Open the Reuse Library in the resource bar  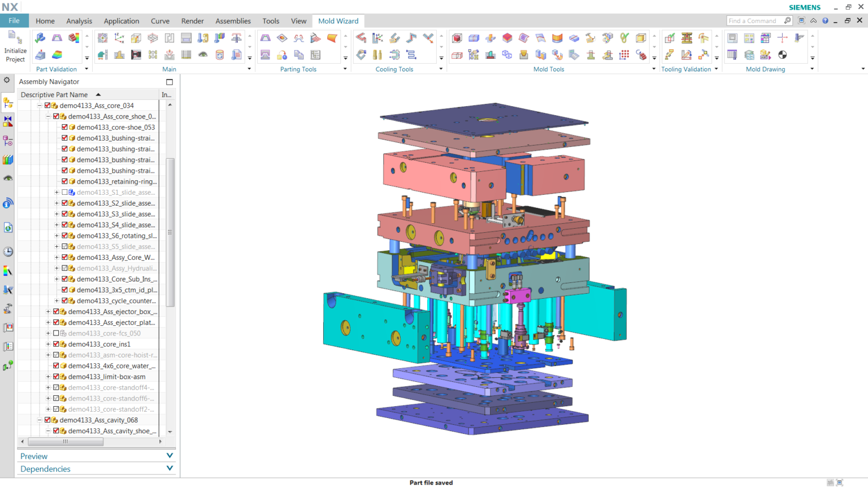[7, 160]
